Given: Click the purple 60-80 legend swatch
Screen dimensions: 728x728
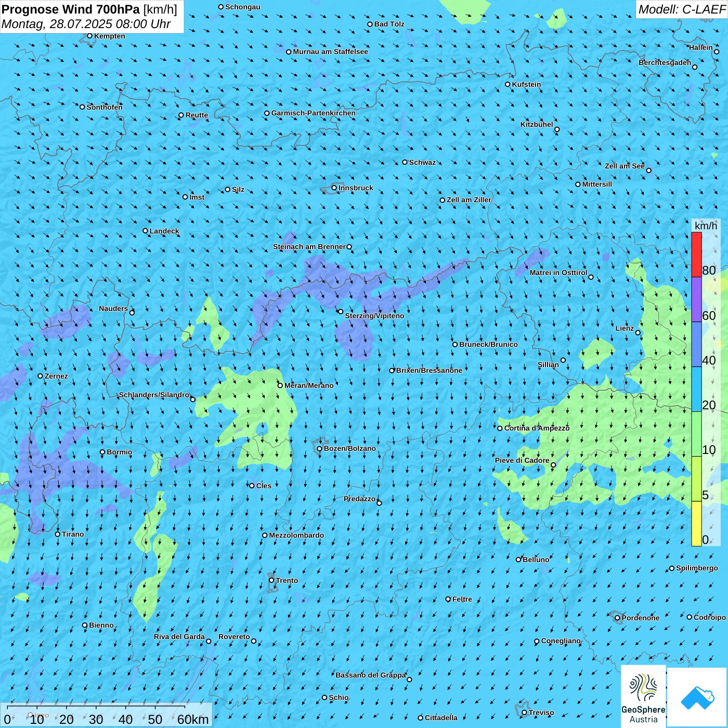Looking at the screenshot, I should (696, 300).
